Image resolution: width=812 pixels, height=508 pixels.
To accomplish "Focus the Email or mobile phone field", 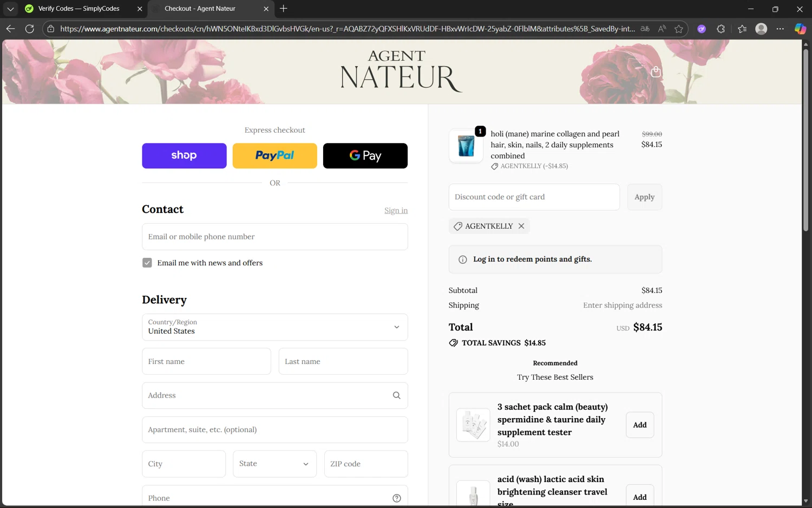I will tap(275, 237).
